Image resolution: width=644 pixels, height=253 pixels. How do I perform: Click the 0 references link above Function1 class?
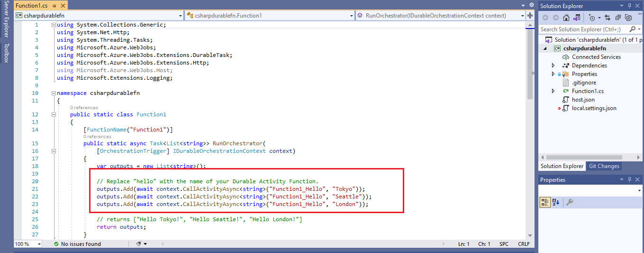[x=84, y=108]
